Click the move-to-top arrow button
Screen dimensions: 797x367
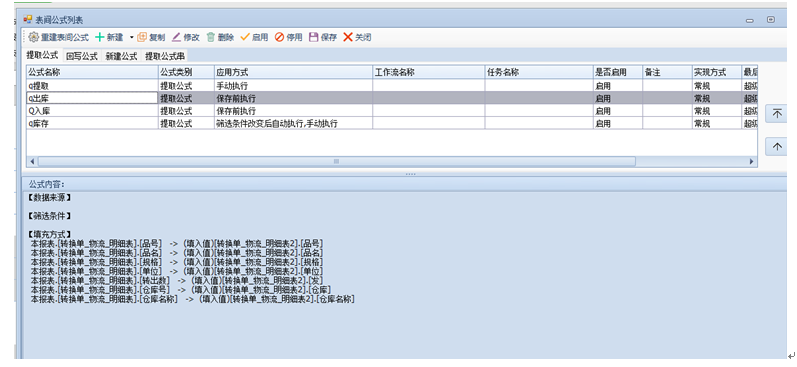[777, 113]
